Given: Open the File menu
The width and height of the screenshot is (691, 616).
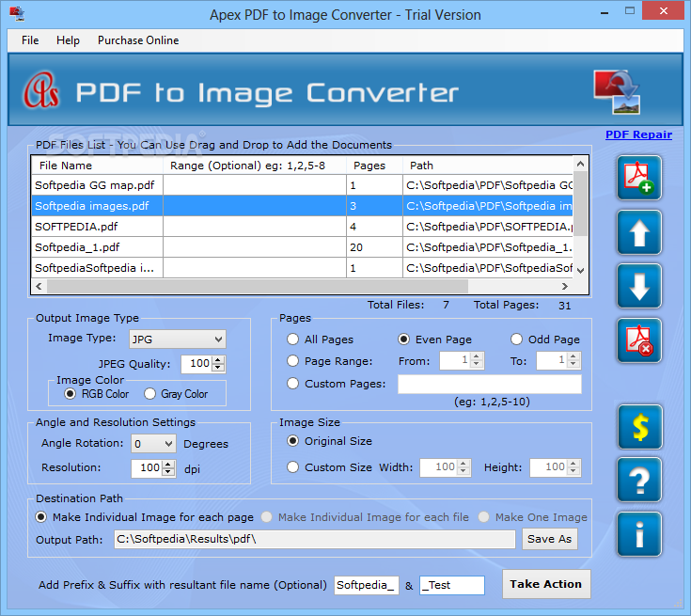Looking at the screenshot, I should click(x=30, y=40).
